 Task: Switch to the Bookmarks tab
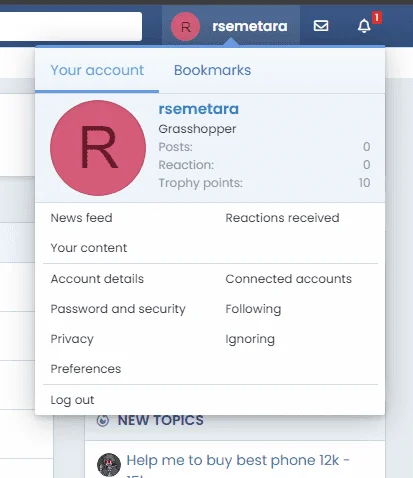point(212,70)
